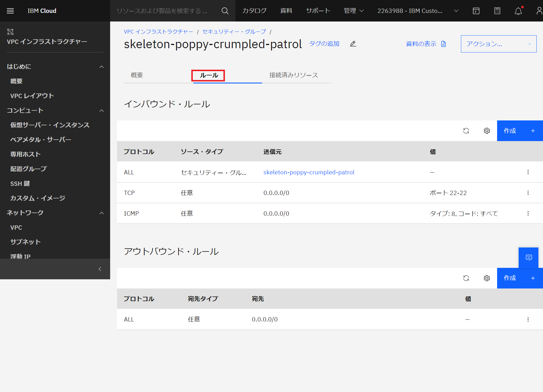Open カタログ in the top bar
The image size is (543, 392).
[x=254, y=11]
